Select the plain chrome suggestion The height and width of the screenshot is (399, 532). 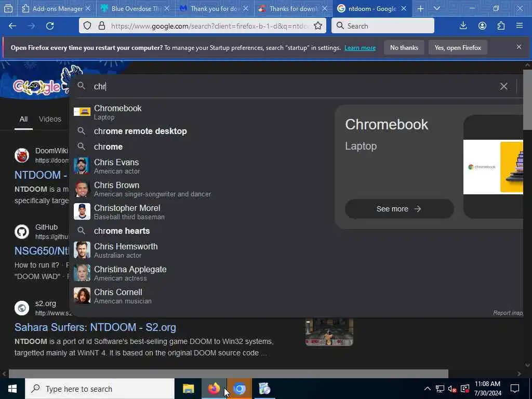(x=201, y=147)
